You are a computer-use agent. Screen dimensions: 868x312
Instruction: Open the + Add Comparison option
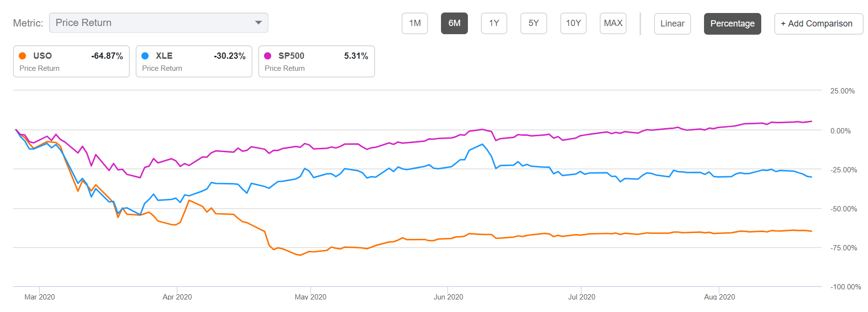pos(818,23)
